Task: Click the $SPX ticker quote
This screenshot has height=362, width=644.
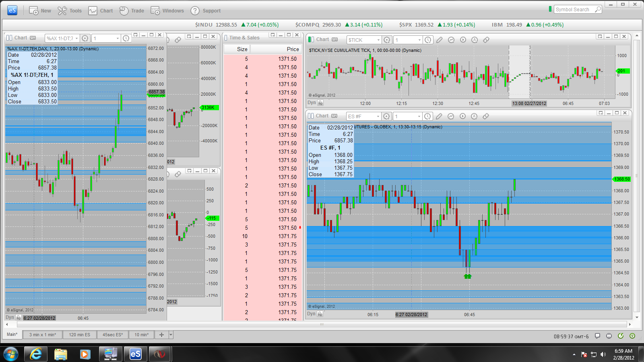Action: pos(437,25)
